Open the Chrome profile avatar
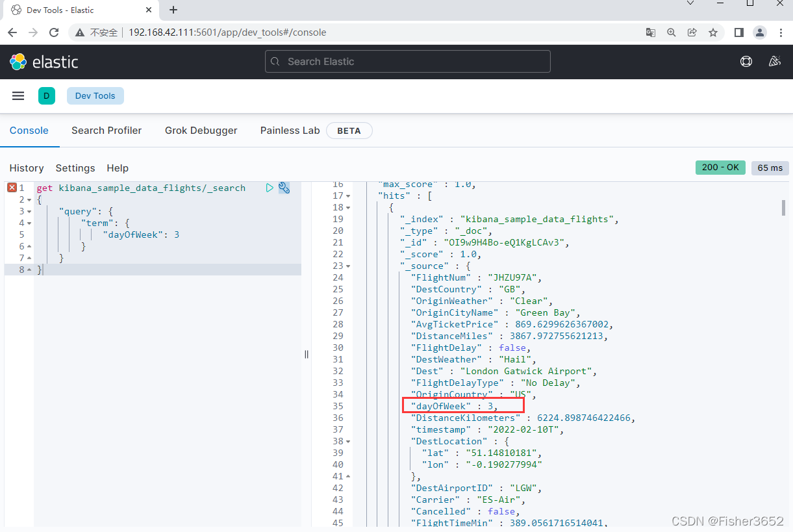This screenshot has height=532, width=793. coord(759,32)
